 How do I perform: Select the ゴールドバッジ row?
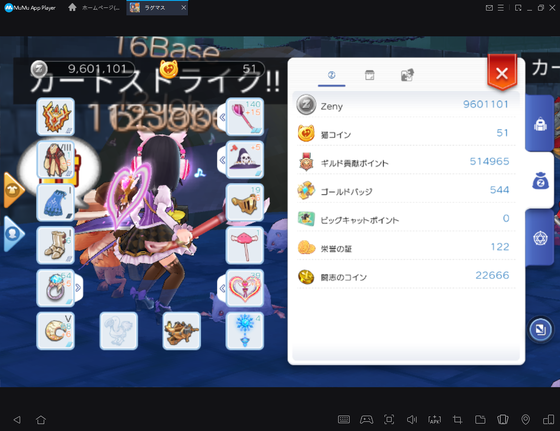(x=406, y=190)
